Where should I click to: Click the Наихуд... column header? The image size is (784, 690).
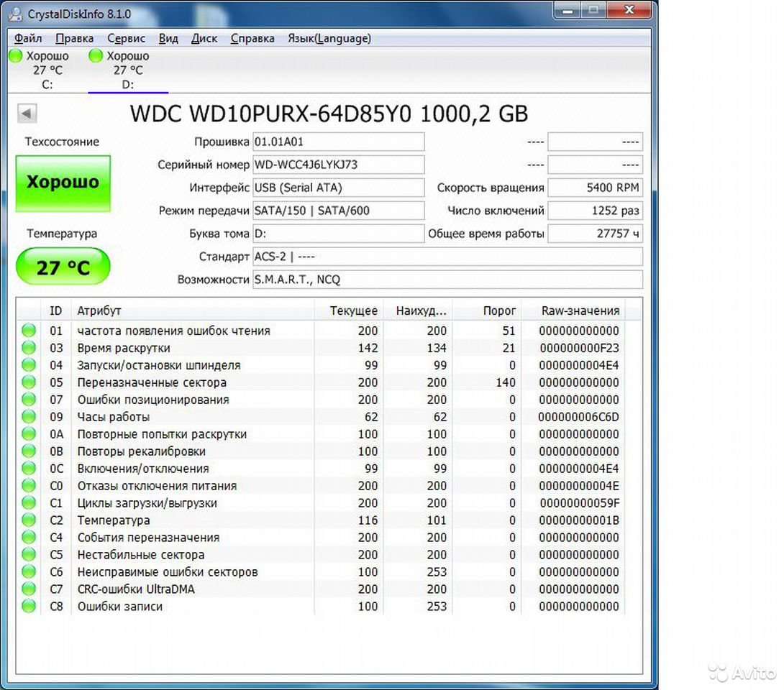(x=418, y=310)
